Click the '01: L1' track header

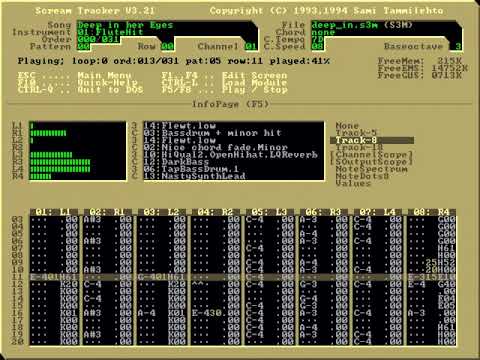pyautogui.click(x=54, y=212)
